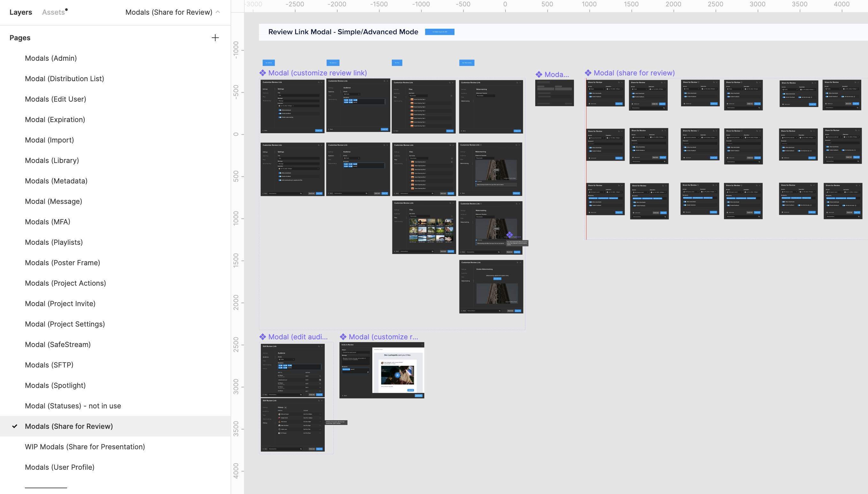The height and width of the screenshot is (494, 868).
Task: Open Modal (Statuses) - not in use page
Action: (73, 406)
